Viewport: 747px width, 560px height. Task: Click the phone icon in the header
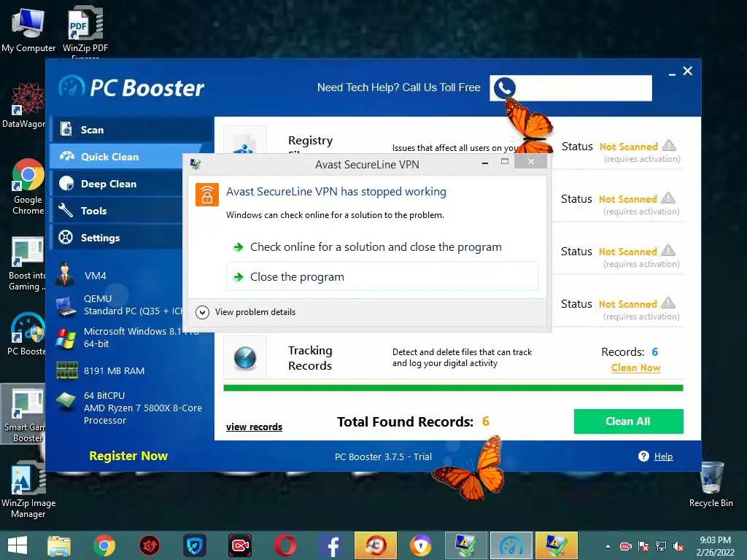point(504,88)
